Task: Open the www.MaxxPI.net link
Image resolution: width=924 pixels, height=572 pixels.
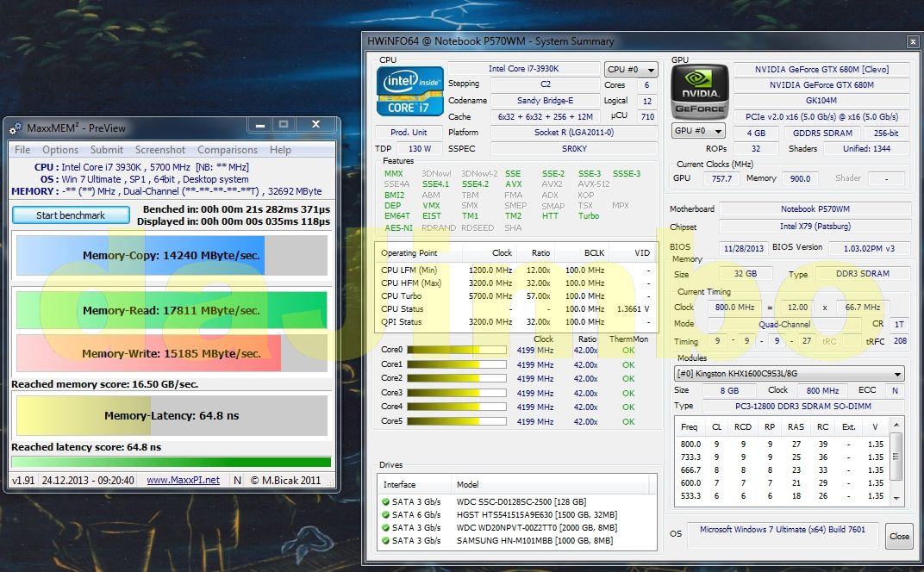Action: click(x=184, y=480)
